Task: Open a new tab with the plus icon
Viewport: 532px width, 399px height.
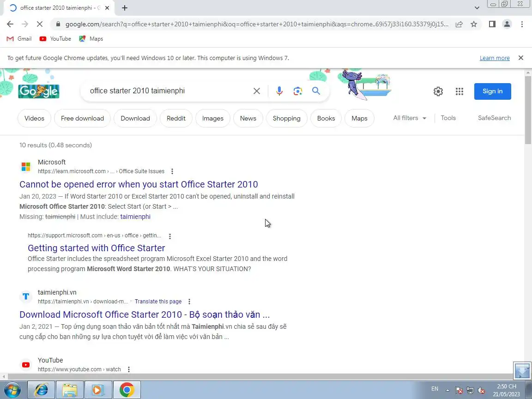Action: pyautogui.click(x=125, y=8)
